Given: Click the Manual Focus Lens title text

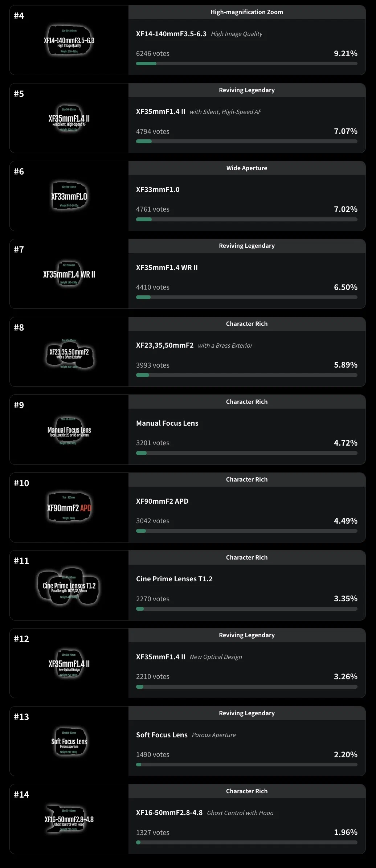Looking at the screenshot, I should tap(167, 423).
